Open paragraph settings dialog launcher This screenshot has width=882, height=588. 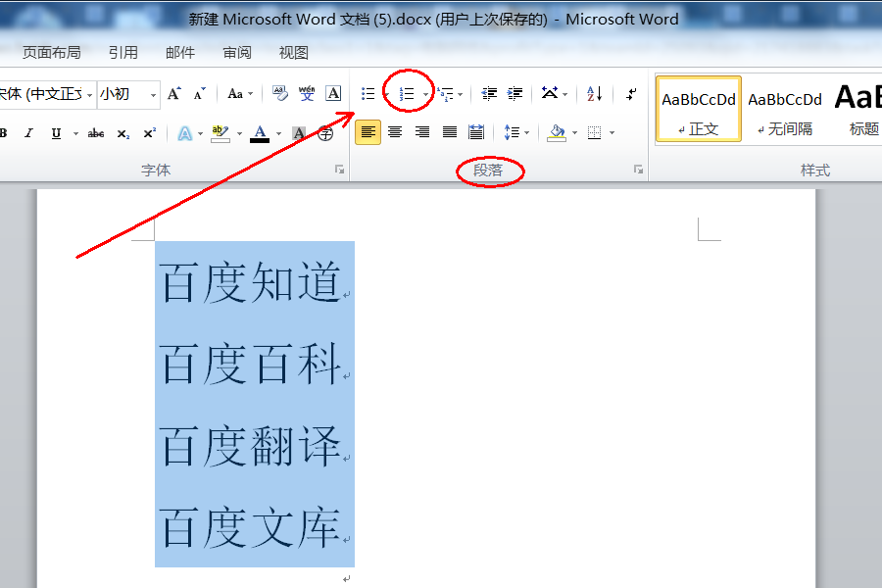pyautogui.click(x=638, y=170)
